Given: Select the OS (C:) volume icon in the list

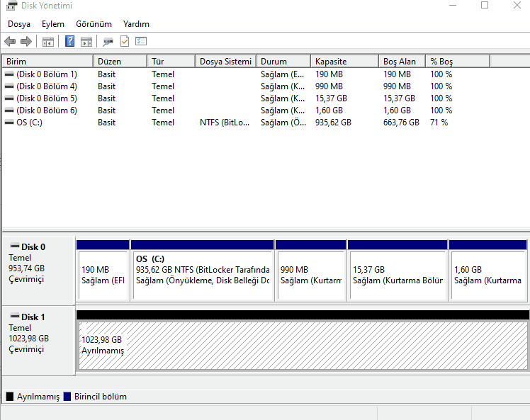Looking at the screenshot, I should [x=9, y=123].
